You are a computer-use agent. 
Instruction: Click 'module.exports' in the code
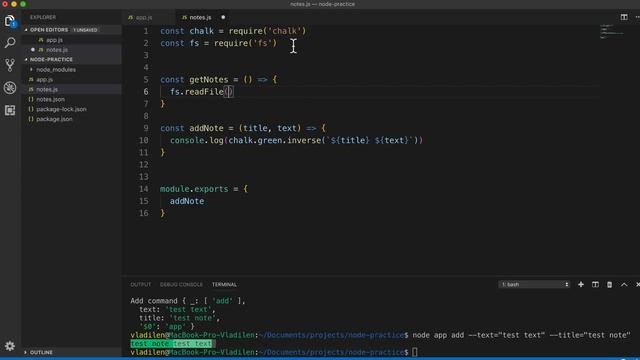194,189
